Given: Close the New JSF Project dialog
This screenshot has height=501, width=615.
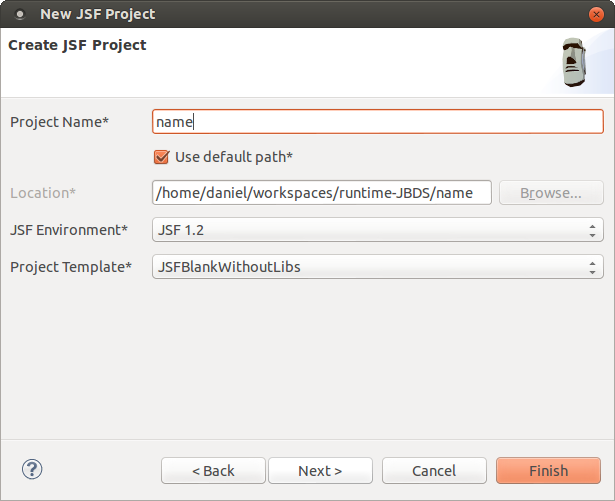Looking at the screenshot, I should click(596, 15).
